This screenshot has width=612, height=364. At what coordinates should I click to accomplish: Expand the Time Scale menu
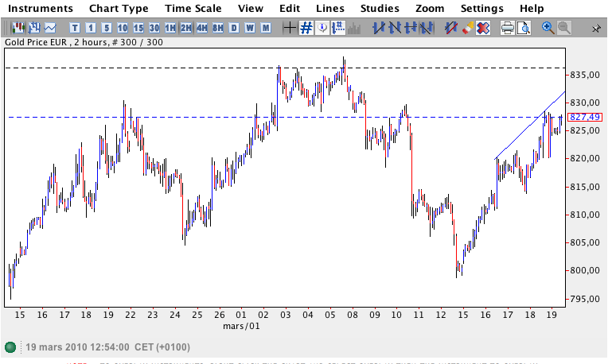point(193,9)
